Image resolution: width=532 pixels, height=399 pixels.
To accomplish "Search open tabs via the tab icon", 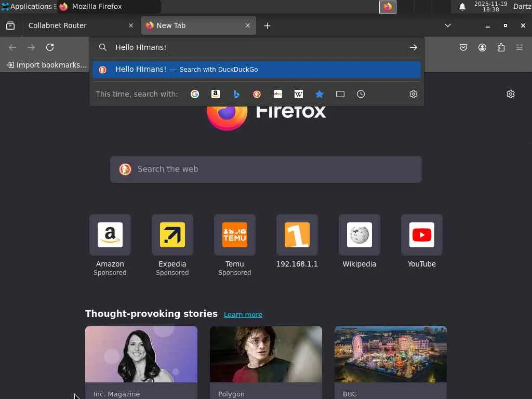I will [340, 94].
